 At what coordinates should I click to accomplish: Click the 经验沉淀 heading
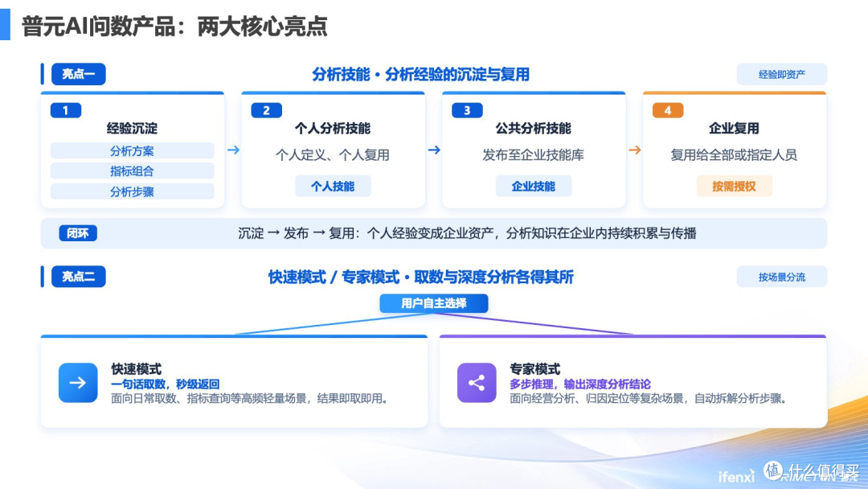pos(133,129)
